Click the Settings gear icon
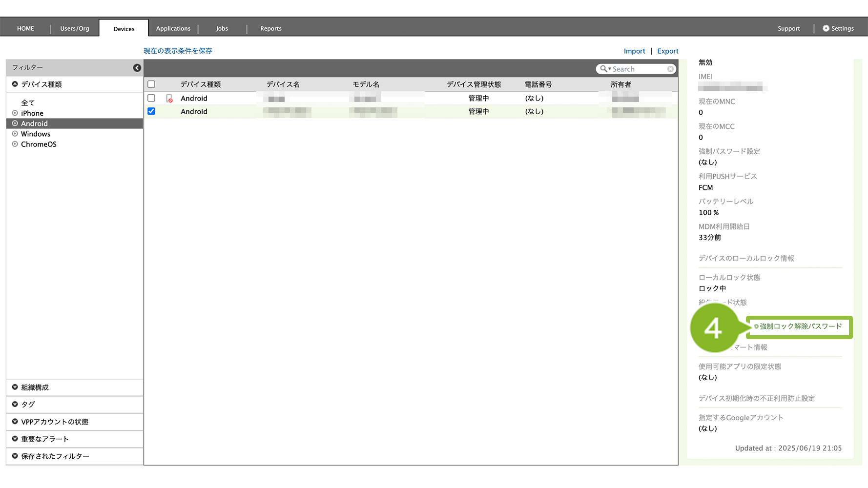The height and width of the screenshot is (488, 868). pos(826,28)
